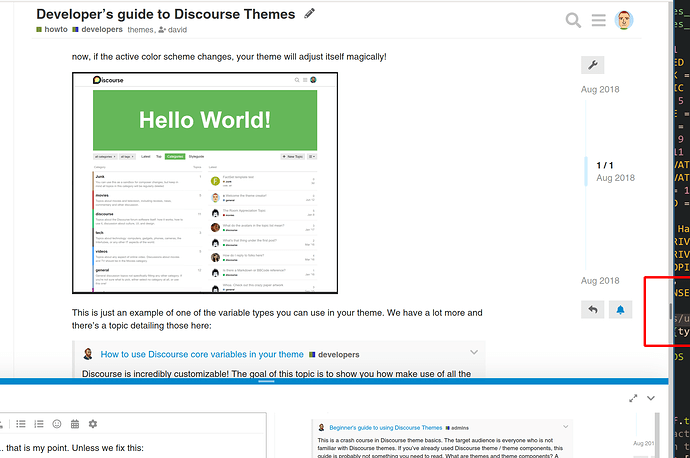
Task: Open the gear options menu in composer toolbar
Action: point(92,424)
